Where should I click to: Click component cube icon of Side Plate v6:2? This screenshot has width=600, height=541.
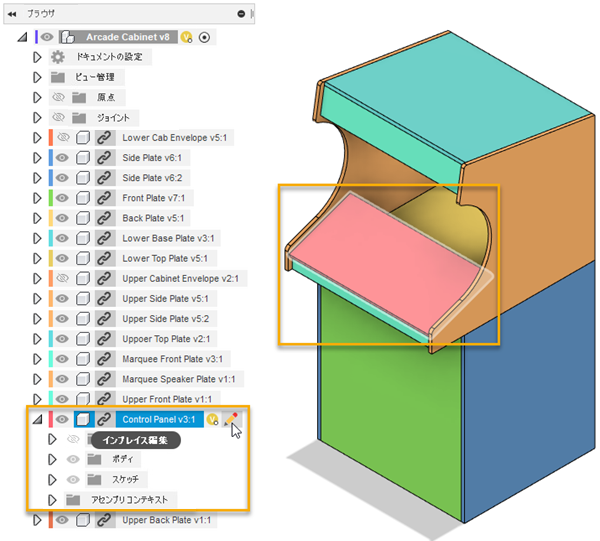click(x=83, y=178)
